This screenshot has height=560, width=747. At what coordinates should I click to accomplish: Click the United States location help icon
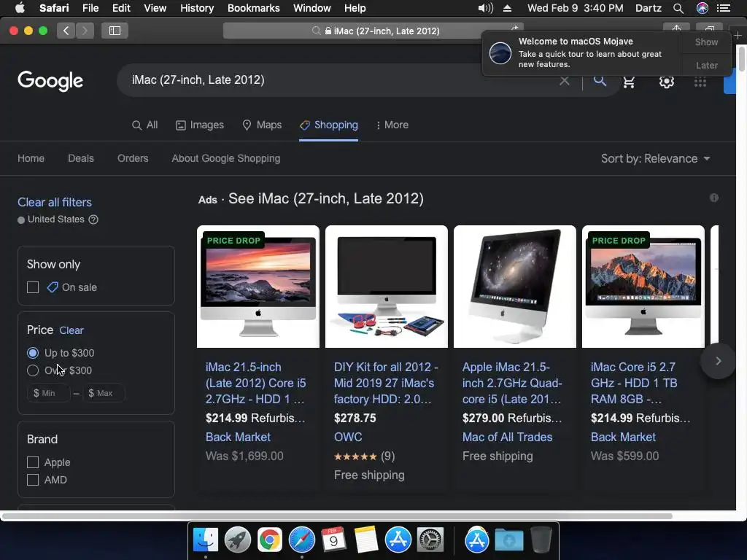coord(93,219)
